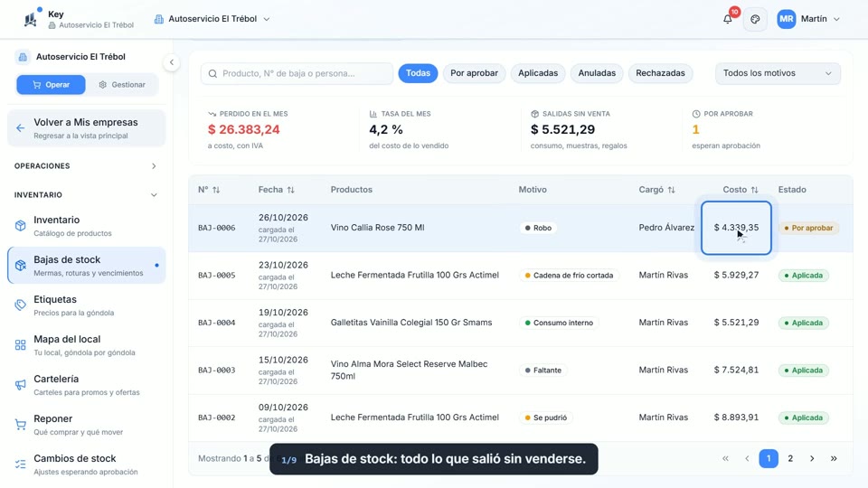Click the Key app logo
The image size is (868, 488).
click(x=31, y=19)
